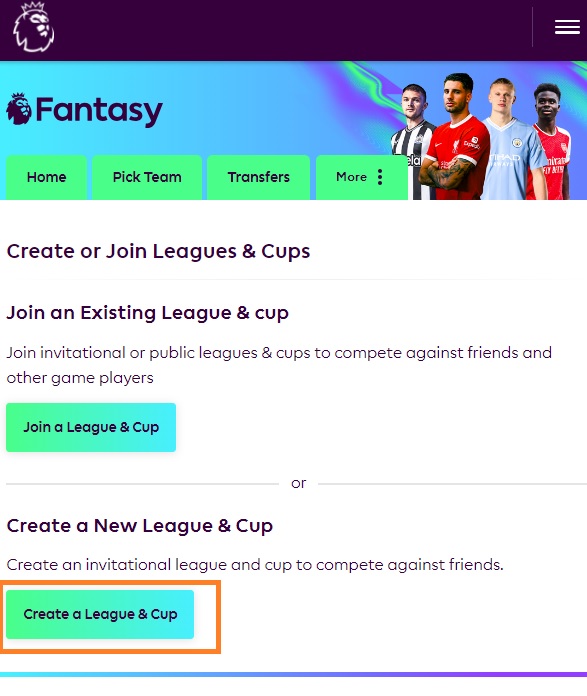
Task: Click Create a League & Cup button
Action: [100, 614]
